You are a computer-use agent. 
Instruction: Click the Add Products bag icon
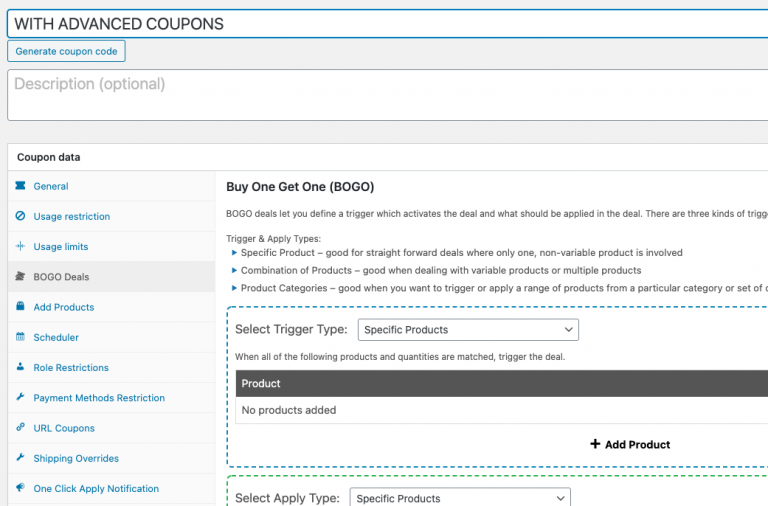pos(20,307)
